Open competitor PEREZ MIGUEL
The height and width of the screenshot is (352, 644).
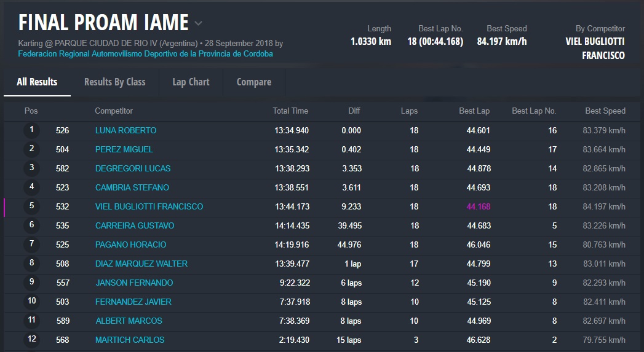pyautogui.click(x=124, y=149)
